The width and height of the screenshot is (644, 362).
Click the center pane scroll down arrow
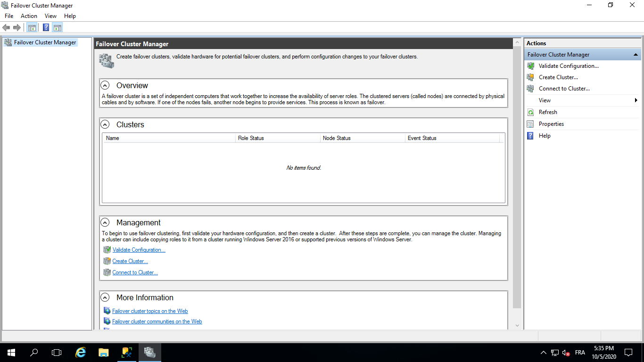[517, 326]
